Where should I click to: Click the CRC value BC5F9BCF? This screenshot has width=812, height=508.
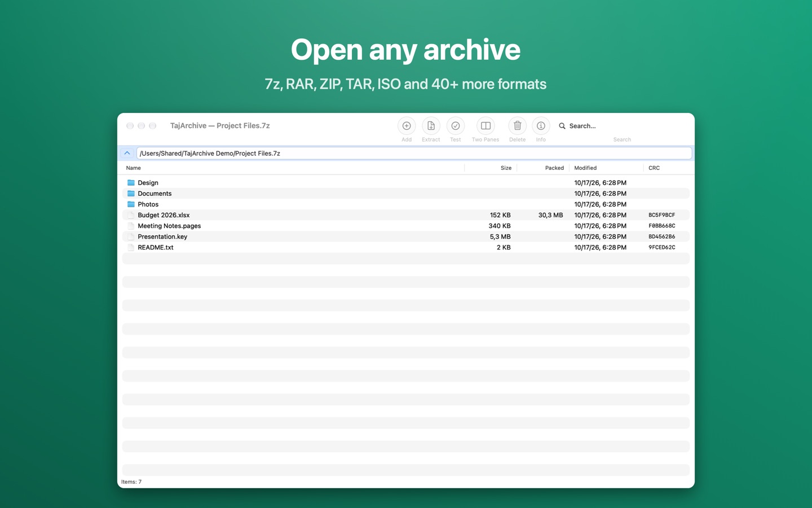pos(661,215)
